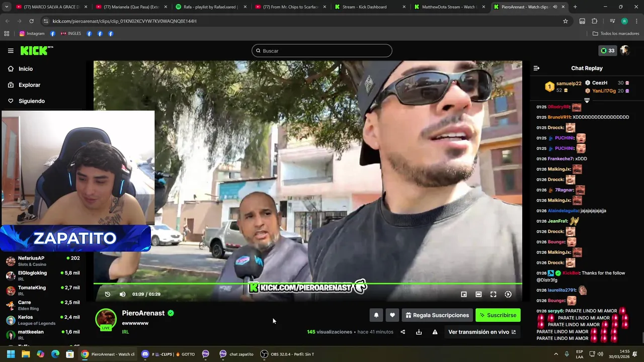The width and height of the screenshot is (644, 362).
Task: Open Kerios channel in sidebar
Action: click(43, 320)
